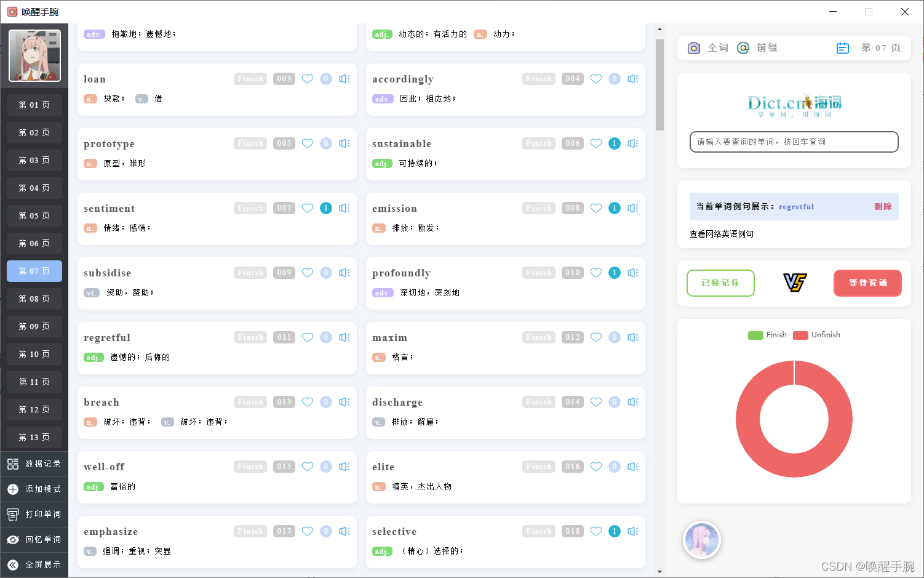Switch to 第 08 页 tab
The height and width of the screenshot is (578, 924).
pos(34,299)
